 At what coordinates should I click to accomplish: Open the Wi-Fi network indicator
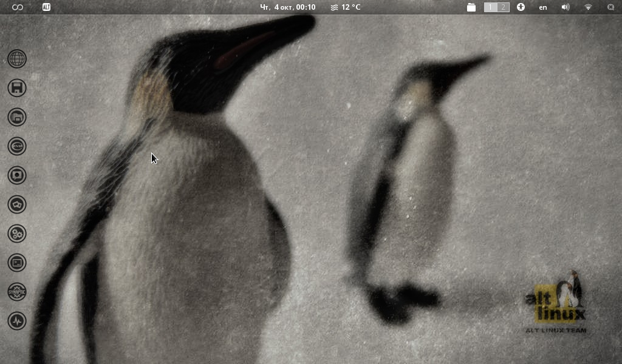tap(588, 7)
